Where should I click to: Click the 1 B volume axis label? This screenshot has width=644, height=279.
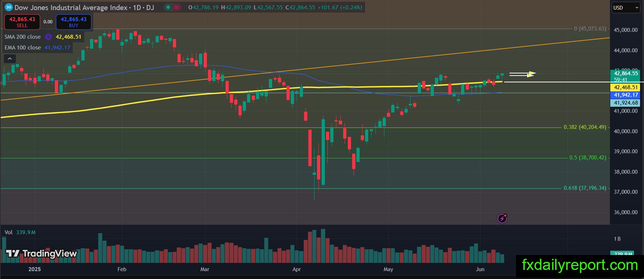click(617, 239)
